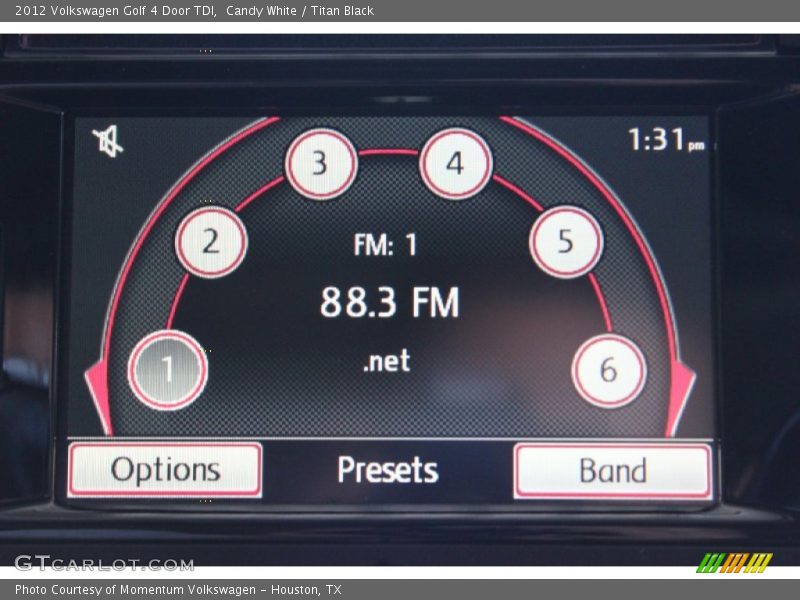Choose preset station 2

click(x=211, y=242)
